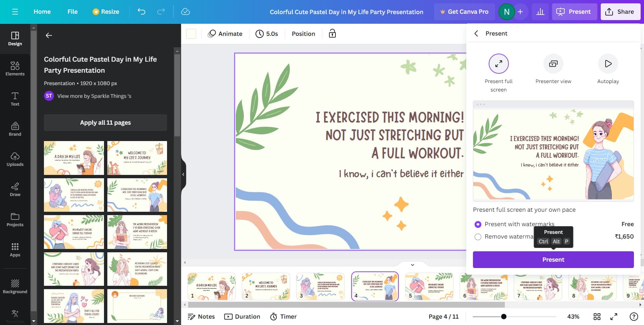Open the main hamburger menu
Screen dimensions: 644x325
(15, 12)
